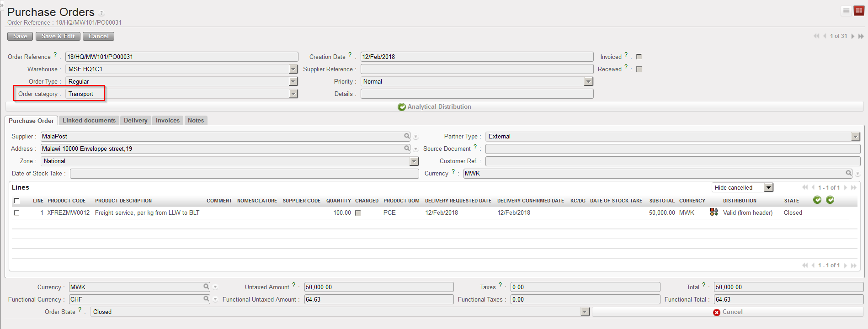Image resolution: width=868 pixels, height=329 pixels.
Task: Open line distribution icon for XFREZMW0012
Action: (714, 212)
